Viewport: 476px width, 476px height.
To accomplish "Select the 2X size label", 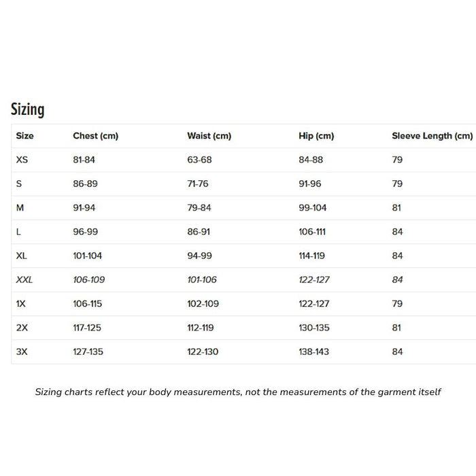I will 22,328.
